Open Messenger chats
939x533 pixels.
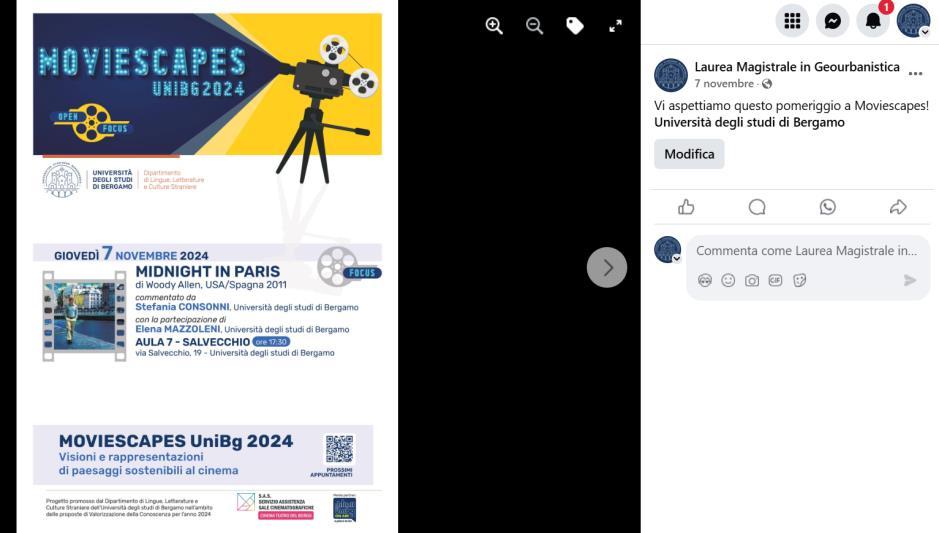[x=832, y=21]
